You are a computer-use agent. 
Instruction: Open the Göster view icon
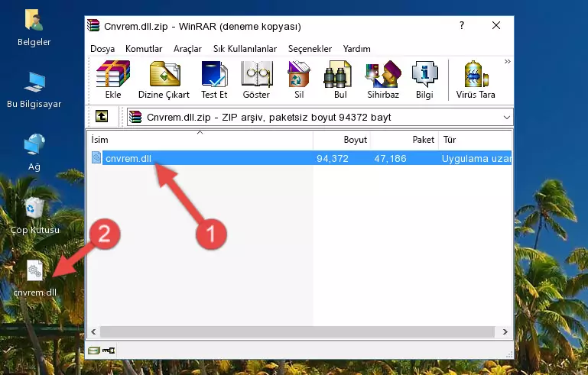point(256,79)
